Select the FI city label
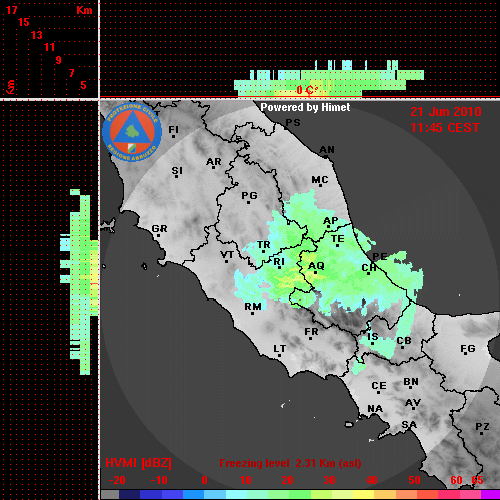The height and width of the screenshot is (500, 500). pyautogui.click(x=173, y=129)
